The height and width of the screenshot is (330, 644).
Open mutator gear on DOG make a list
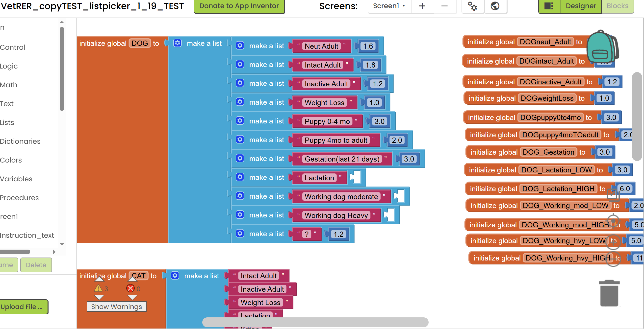click(x=177, y=43)
